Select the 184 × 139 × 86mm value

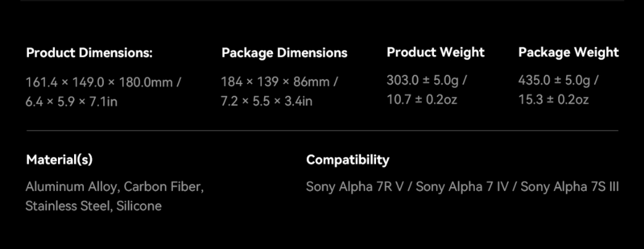tap(275, 82)
